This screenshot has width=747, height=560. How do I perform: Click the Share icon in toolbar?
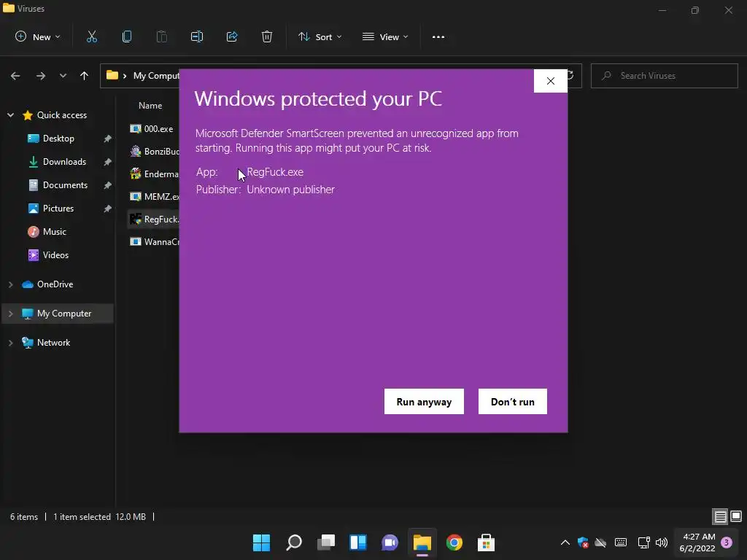click(x=232, y=36)
